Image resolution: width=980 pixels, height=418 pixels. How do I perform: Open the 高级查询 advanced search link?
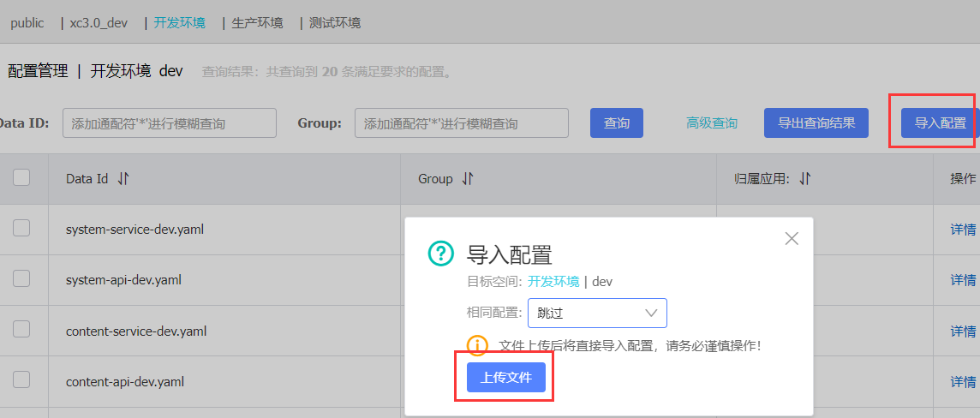point(712,123)
